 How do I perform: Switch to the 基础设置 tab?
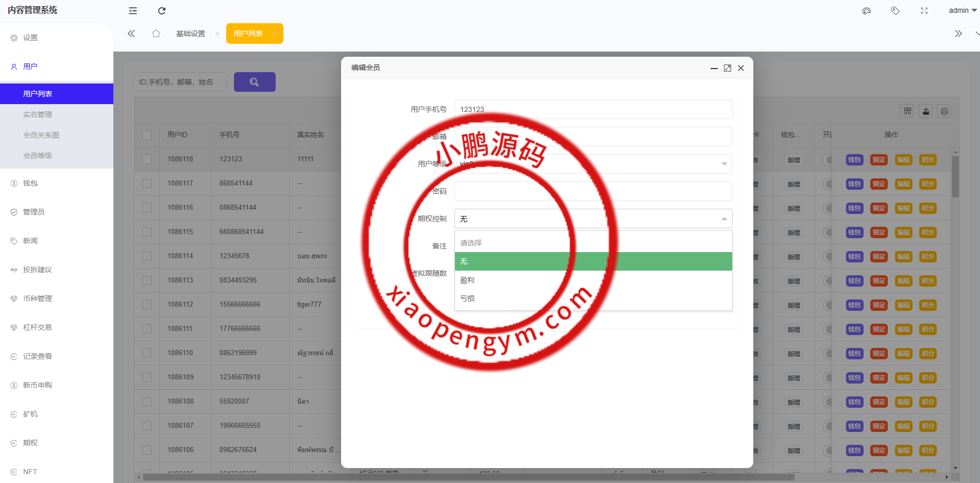tap(191, 34)
